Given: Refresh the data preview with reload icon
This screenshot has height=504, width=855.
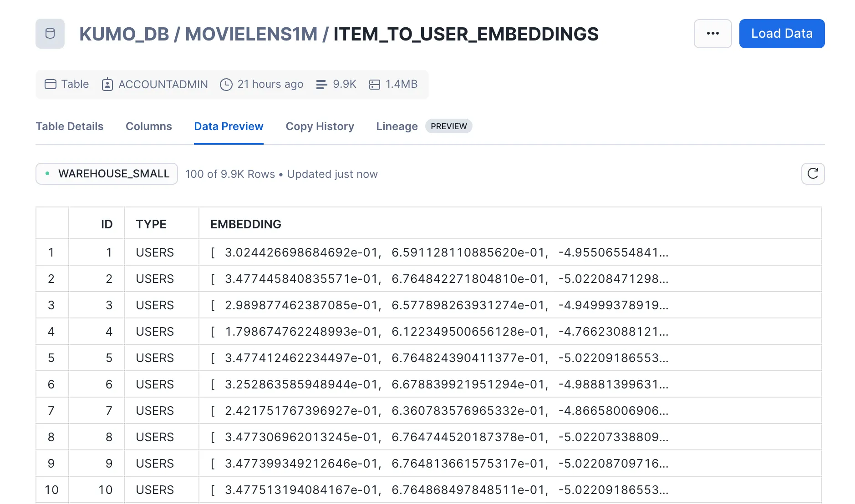Looking at the screenshot, I should tap(813, 174).
